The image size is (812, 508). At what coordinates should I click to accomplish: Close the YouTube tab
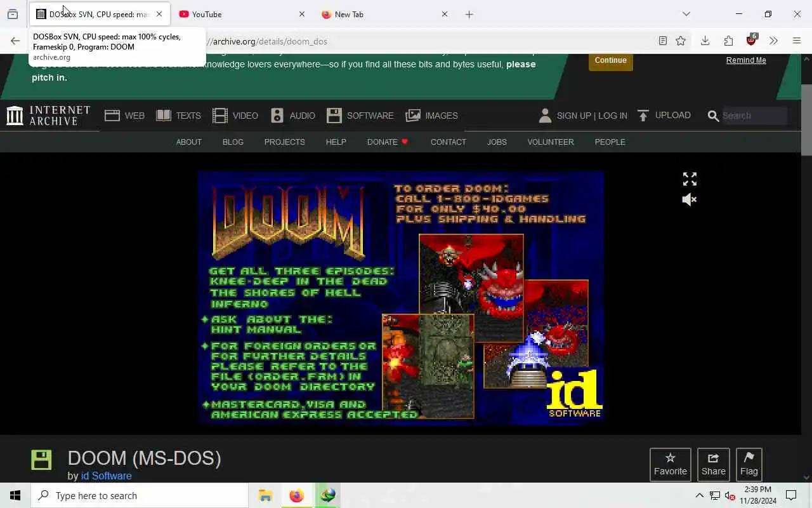[x=302, y=14]
